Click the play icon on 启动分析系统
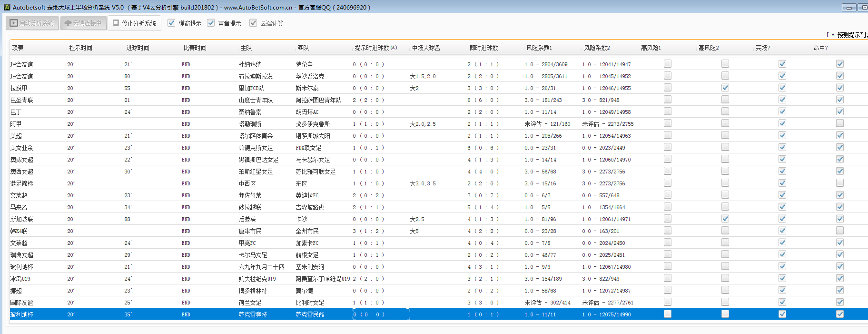 [14, 23]
